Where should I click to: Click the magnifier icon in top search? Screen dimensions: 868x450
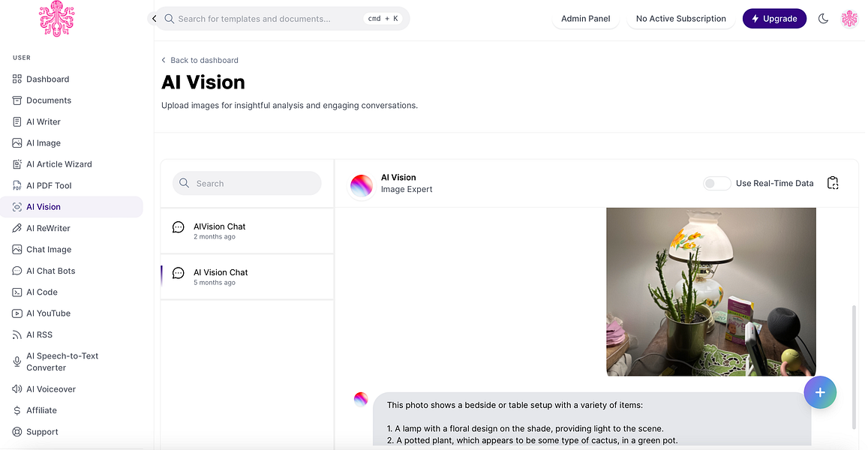(170, 19)
